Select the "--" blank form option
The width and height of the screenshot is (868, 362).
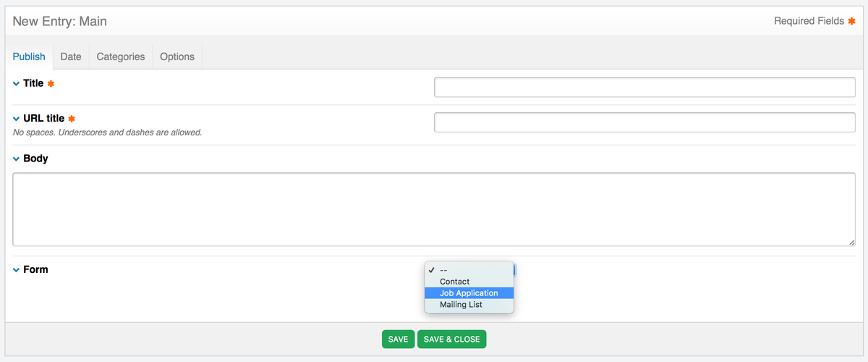pos(469,270)
